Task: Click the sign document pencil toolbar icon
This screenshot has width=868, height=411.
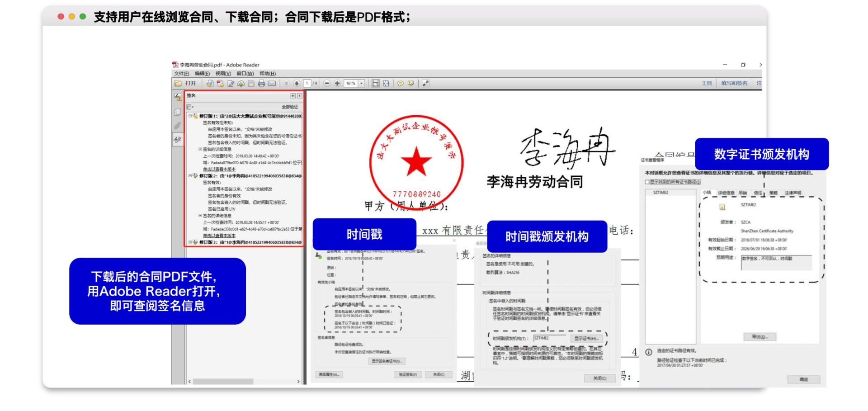Action: click(231, 83)
